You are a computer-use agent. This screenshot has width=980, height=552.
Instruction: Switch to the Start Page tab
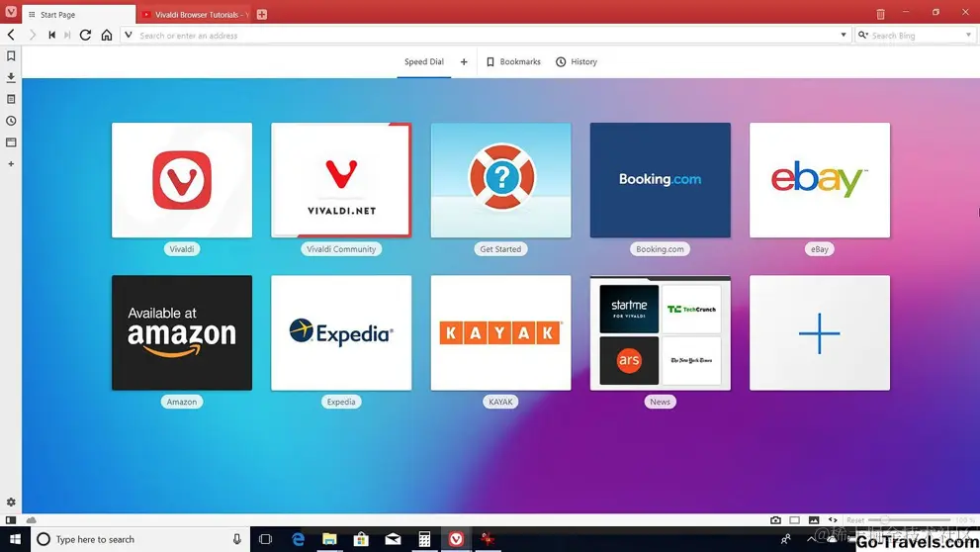tap(79, 15)
